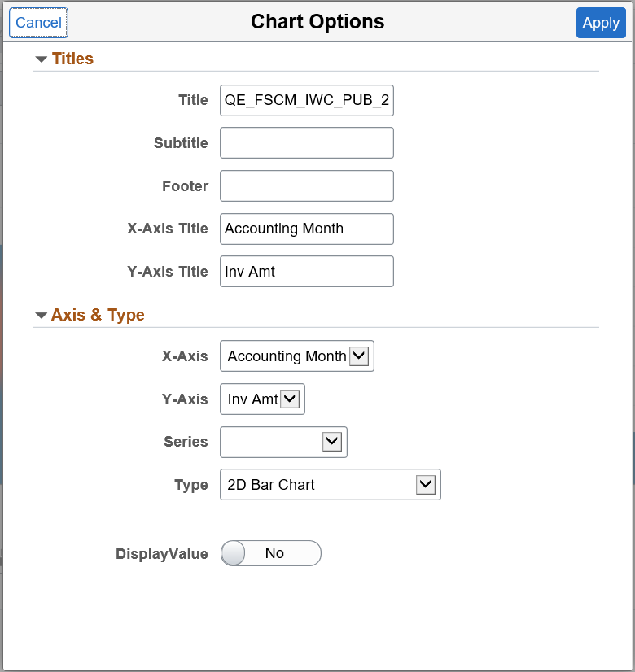
Task: Apply the chart options
Action: point(601,23)
